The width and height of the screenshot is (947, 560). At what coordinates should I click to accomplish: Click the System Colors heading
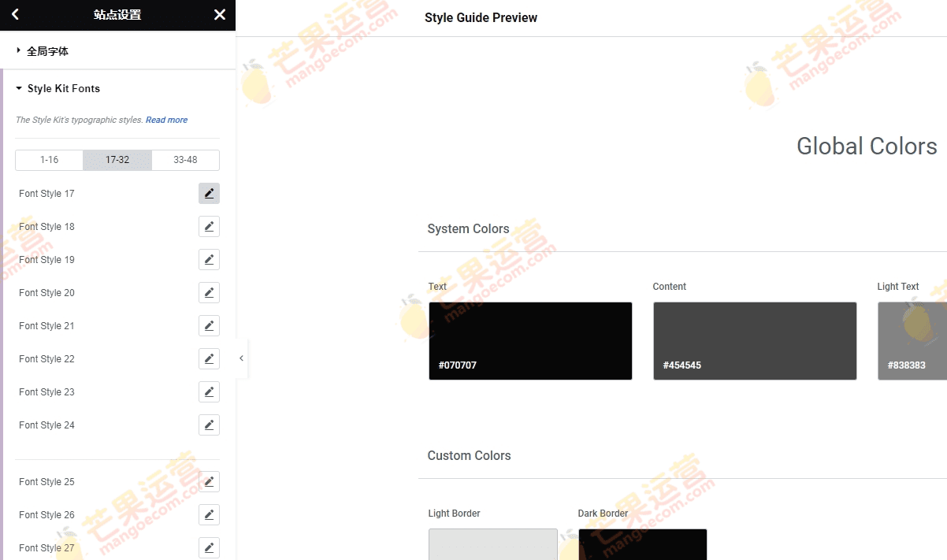click(468, 229)
